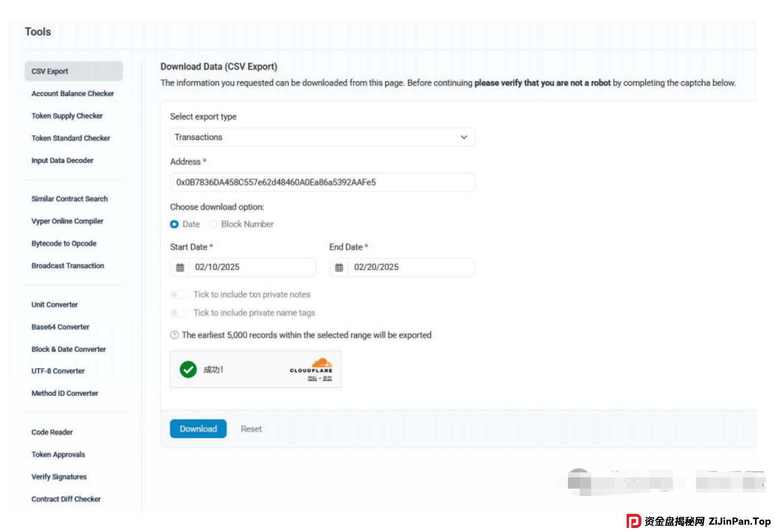This screenshot has width=776, height=532.
Task: Click the question mark info icon
Action: pos(174,335)
